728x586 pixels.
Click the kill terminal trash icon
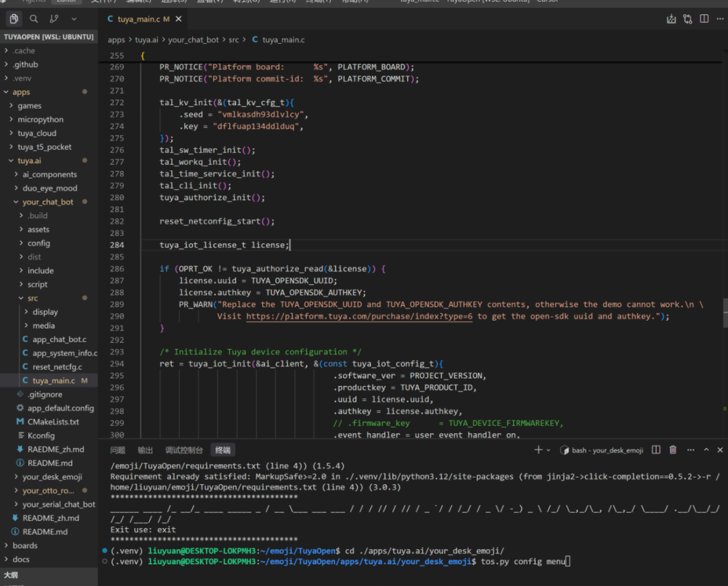[673, 449]
